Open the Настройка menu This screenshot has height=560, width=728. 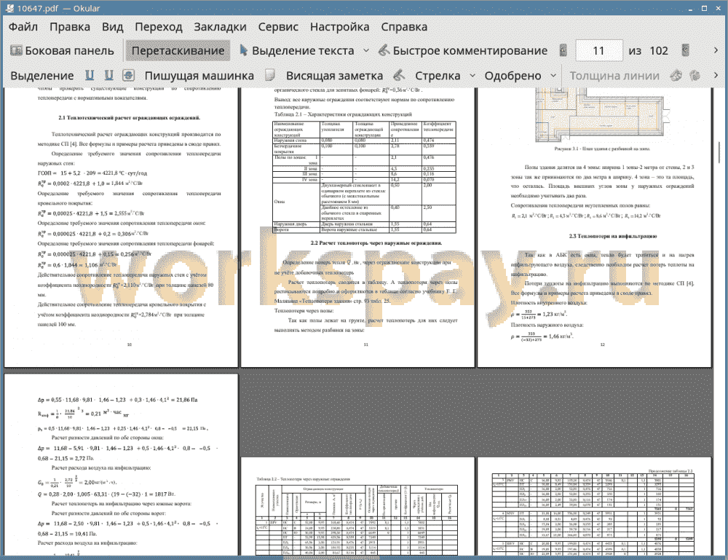click(x=339, y=27)
